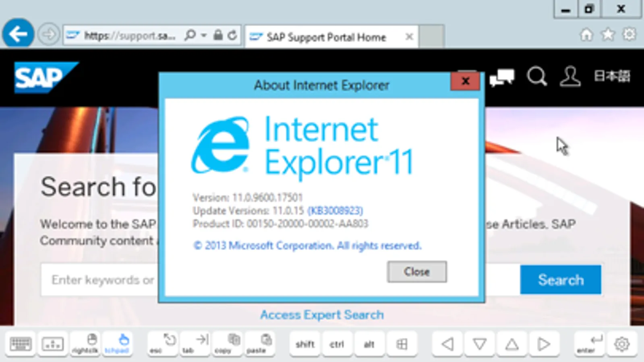Image resolution: width=644 pixels, height=362 pixels.
Task: Switch language via the 日本語 link
Action: (x=612, y=76)
